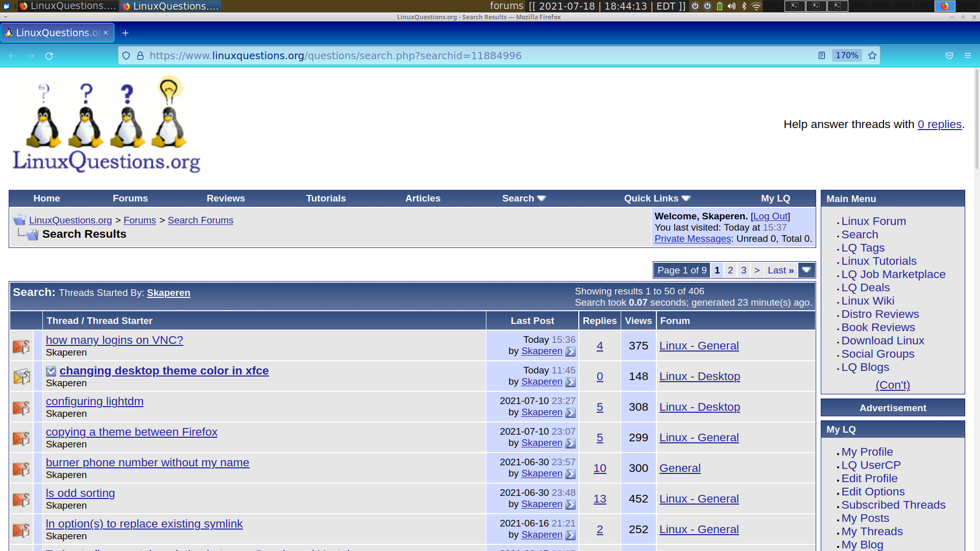Open a new tab with the plus icon
980x551 pixels.
[125, 33]
